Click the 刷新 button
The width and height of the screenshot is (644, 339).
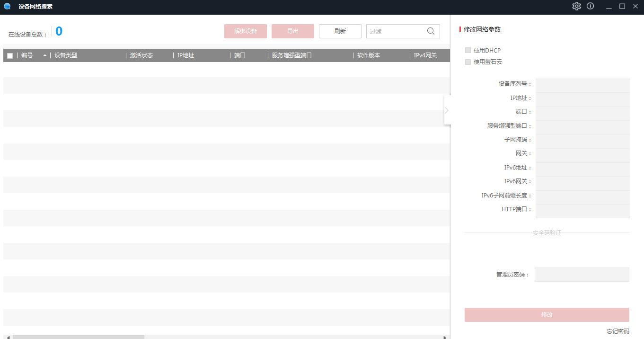340,31
